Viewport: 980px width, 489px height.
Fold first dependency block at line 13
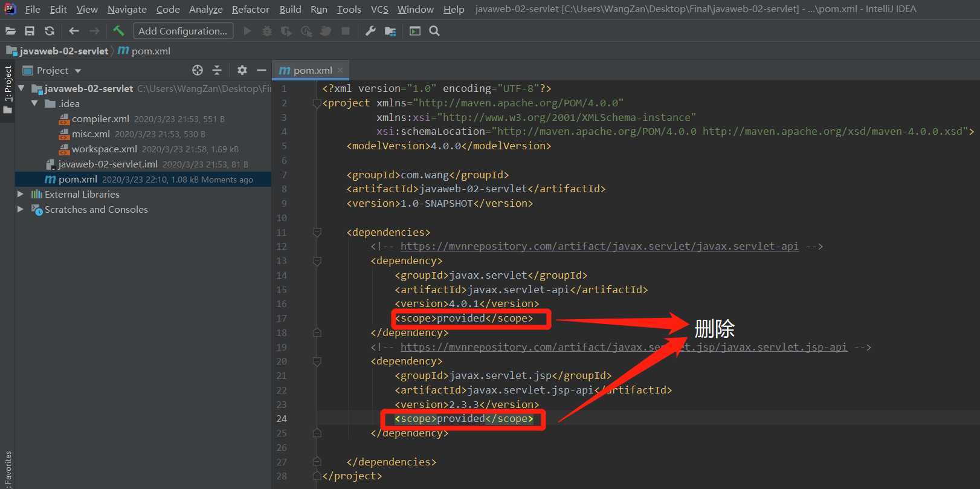[x=317, y=261]
